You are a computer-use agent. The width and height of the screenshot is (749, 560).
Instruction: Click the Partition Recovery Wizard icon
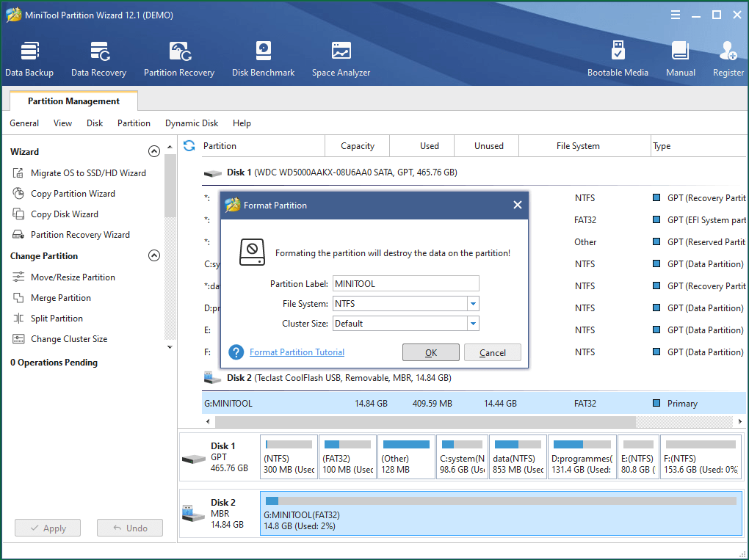(x=18, y=234)
